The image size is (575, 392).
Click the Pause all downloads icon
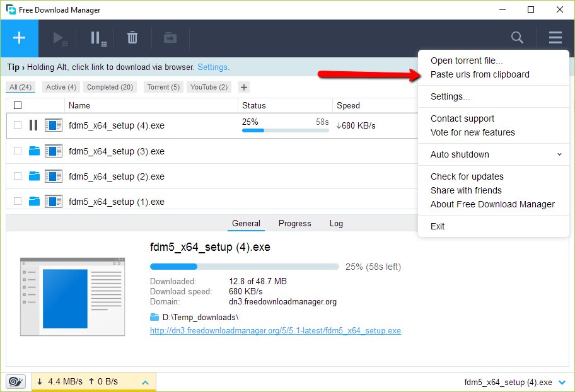tap(98, 38)
